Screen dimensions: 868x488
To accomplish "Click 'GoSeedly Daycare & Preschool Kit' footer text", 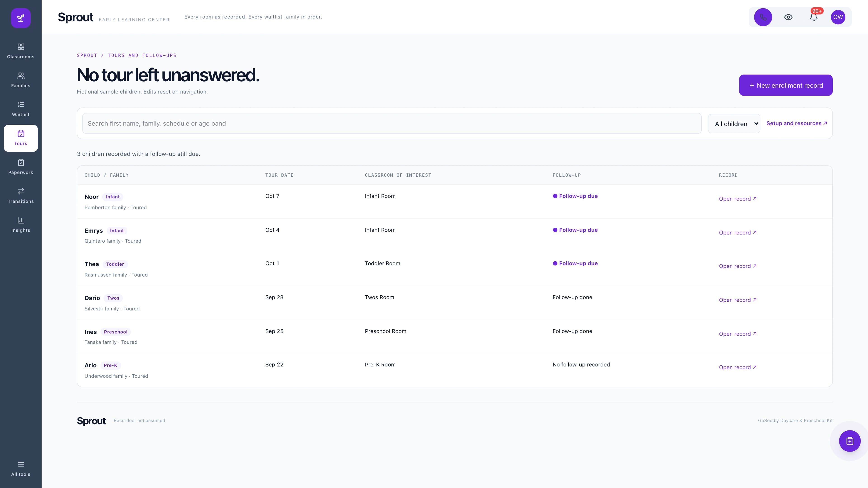I will pyautogui.click(x=795, y=421).
